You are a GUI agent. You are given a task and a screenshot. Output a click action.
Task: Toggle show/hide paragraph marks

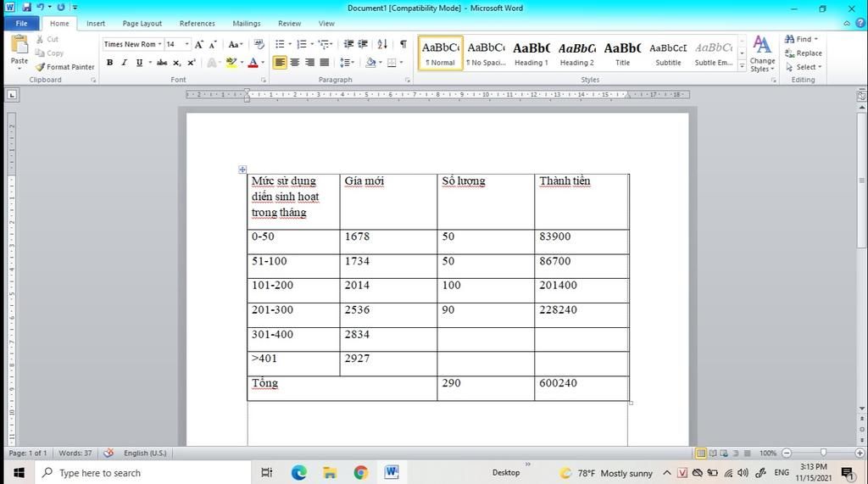tap(403, 44)
